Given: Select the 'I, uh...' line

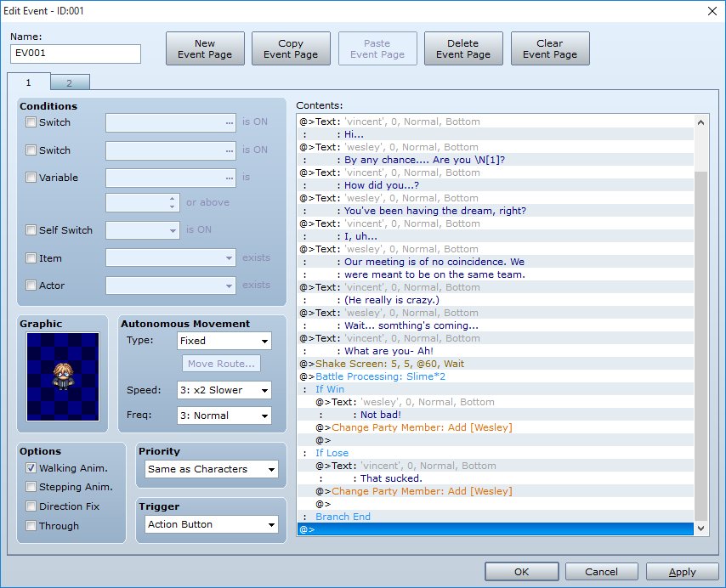Looking at the screenshot, I should pyautogui.click(x=496, y=236).
